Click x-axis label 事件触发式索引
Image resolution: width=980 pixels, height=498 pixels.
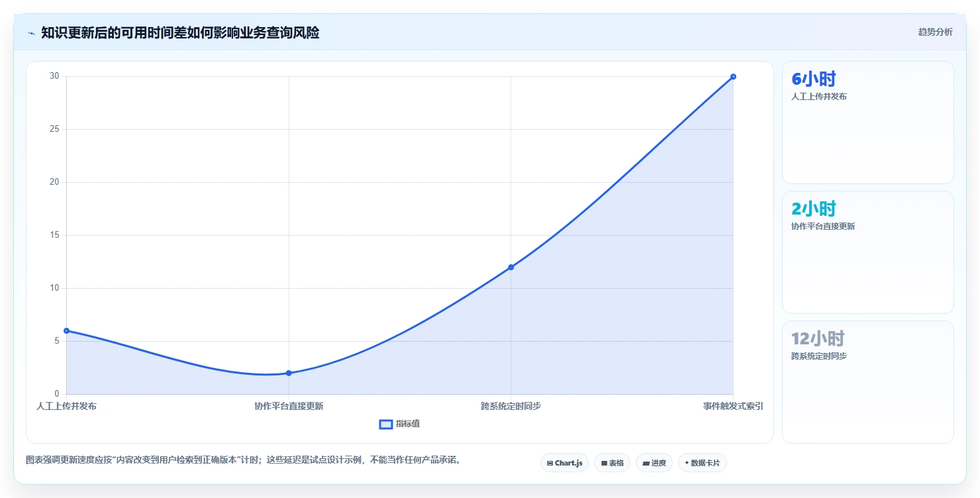pos(733,406)
